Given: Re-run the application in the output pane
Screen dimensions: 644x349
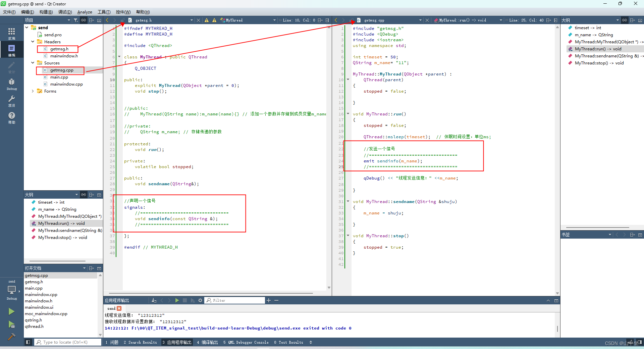Looking at the screenshot, I should (x=177, y=300).
